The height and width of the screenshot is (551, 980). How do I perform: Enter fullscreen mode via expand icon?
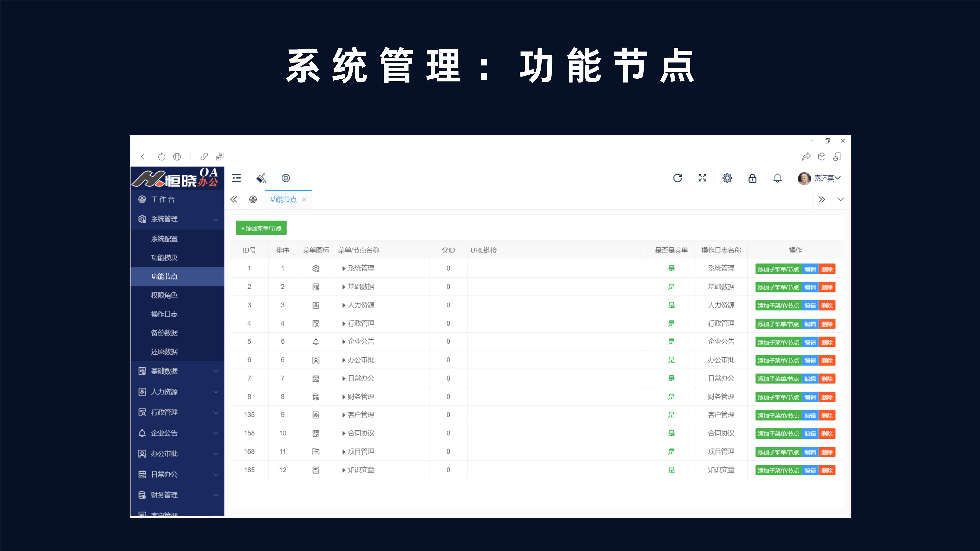pyautogui.click(x=702, y=178)
